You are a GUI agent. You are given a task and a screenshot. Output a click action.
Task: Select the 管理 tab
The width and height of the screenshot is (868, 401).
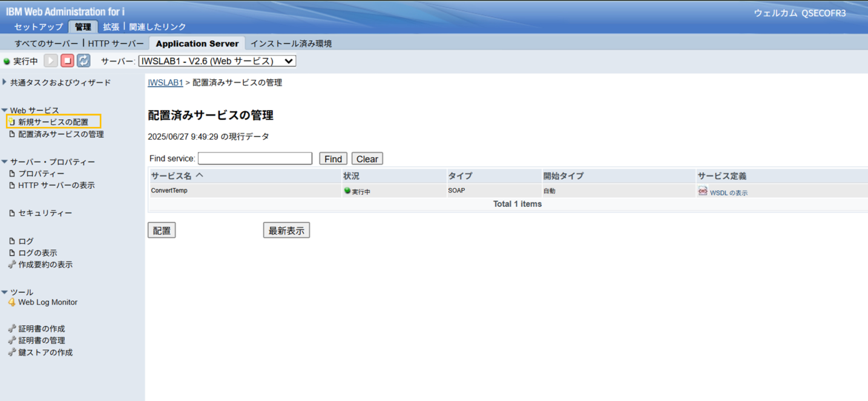click(83, 27)
